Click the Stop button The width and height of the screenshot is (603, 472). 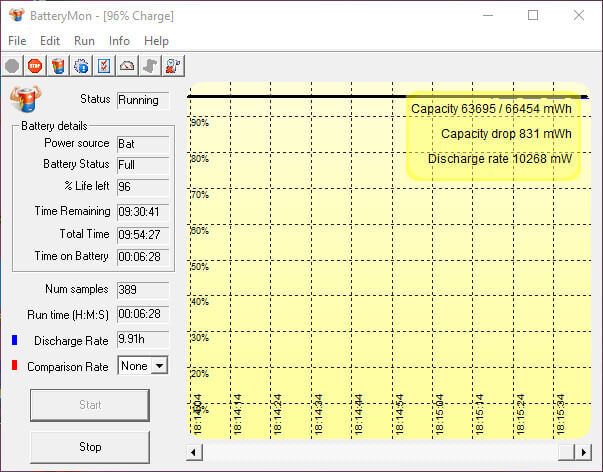[x=90, y=447]
